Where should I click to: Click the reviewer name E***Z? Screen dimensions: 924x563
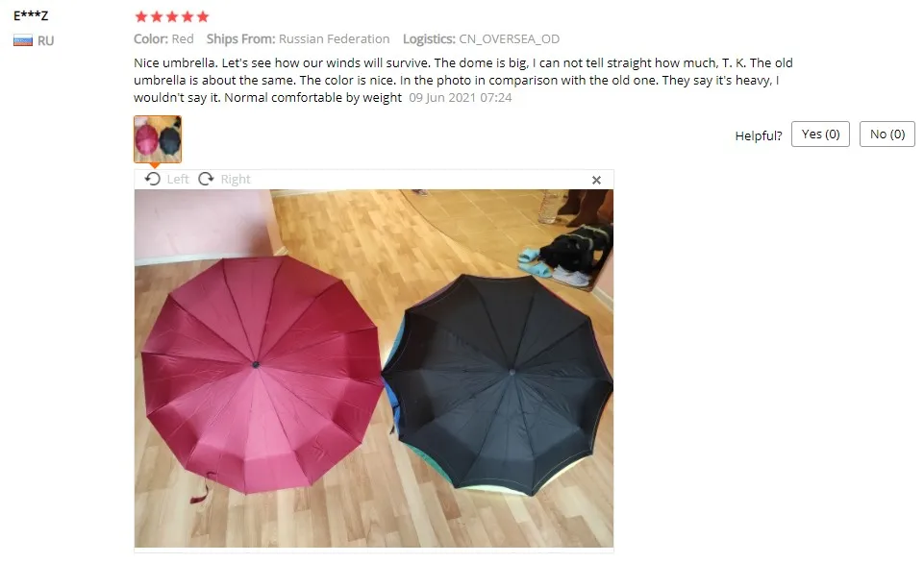tap(31, 16)
